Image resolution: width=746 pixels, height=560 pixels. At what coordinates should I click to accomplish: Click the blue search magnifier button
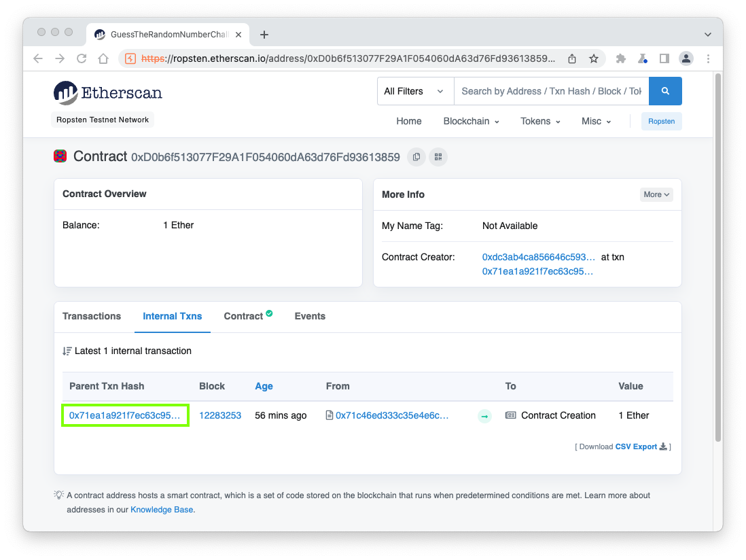pos(665,91)
